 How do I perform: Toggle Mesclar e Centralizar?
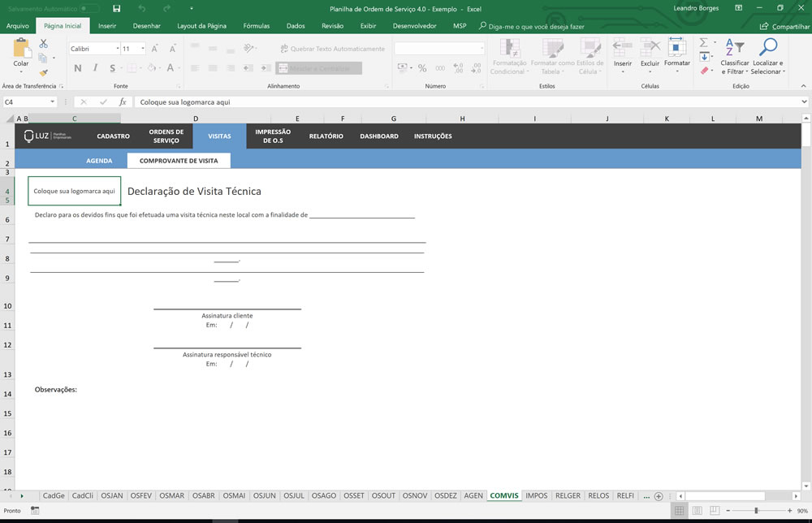coord(318,68)
